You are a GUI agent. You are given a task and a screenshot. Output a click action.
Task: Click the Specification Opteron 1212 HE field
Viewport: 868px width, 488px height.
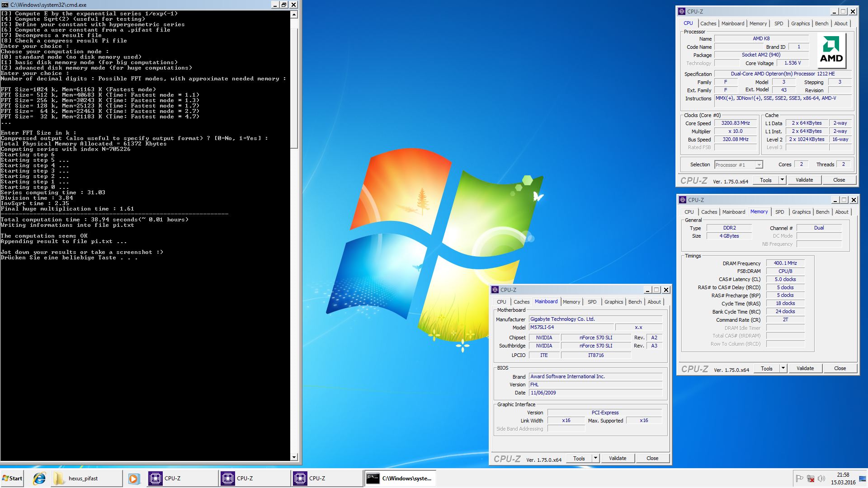tap(783, 74)
